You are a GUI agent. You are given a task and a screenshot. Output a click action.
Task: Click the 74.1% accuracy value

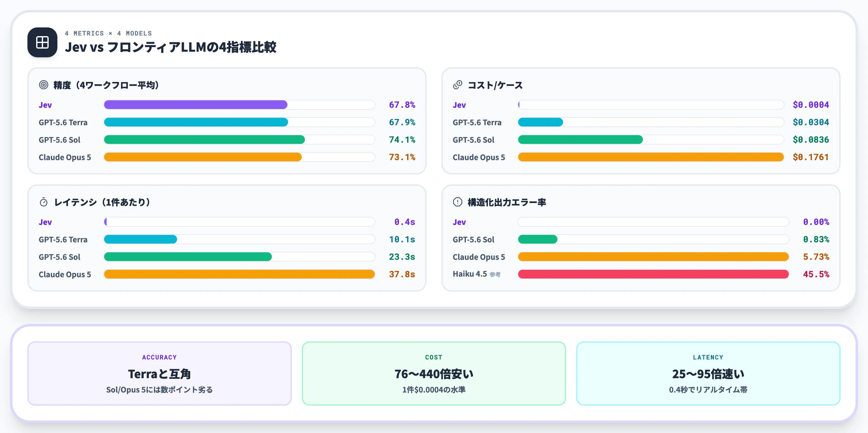tap(402, 139)
